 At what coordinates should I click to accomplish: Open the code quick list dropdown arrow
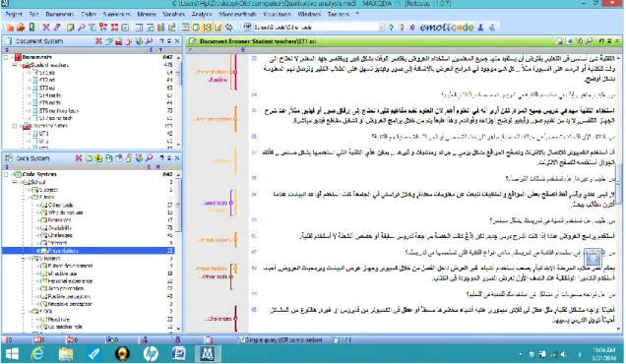(381, 28)
